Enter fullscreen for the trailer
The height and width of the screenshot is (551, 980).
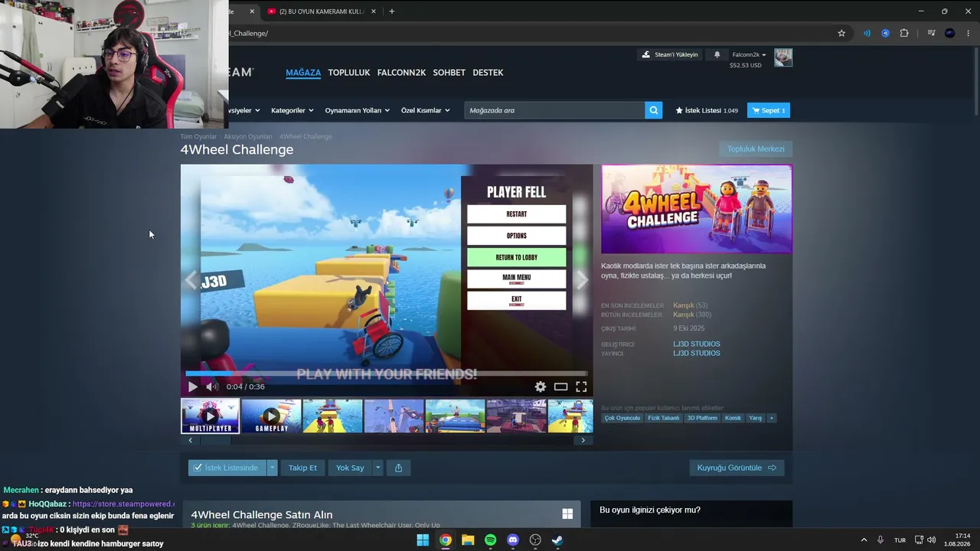pos(581,387)
